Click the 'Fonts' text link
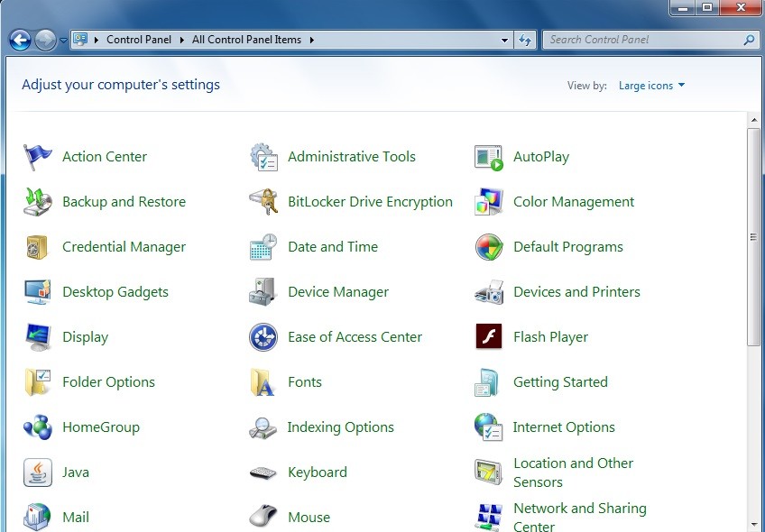This screenshot has width=765, height=532. click(305, 382)
